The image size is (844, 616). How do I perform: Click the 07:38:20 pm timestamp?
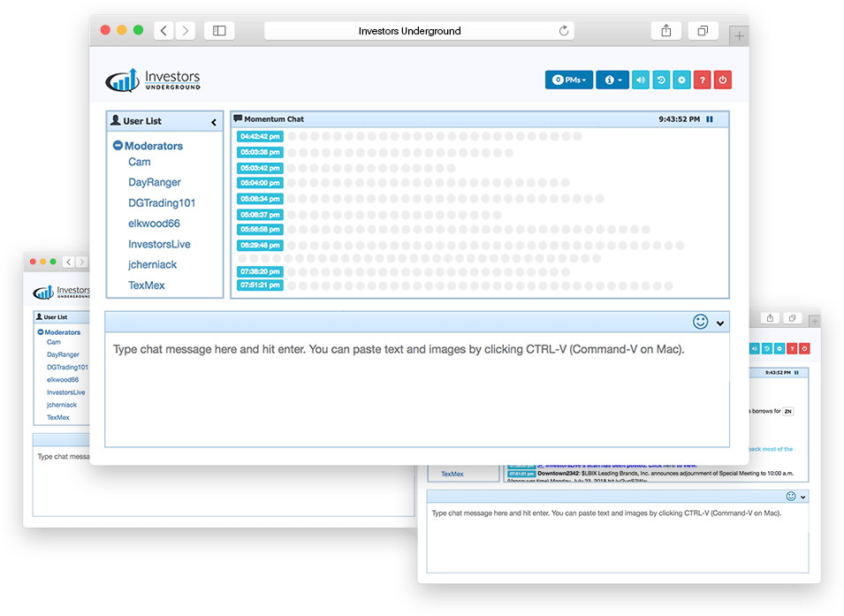[x=260, y=271]
